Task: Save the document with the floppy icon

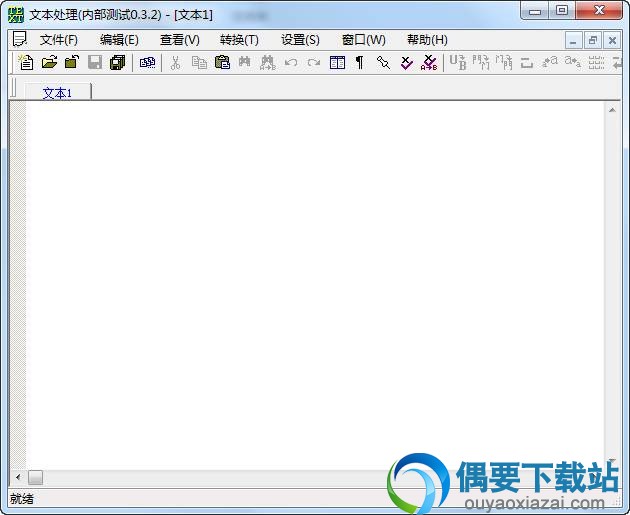Action: (95, 63)
